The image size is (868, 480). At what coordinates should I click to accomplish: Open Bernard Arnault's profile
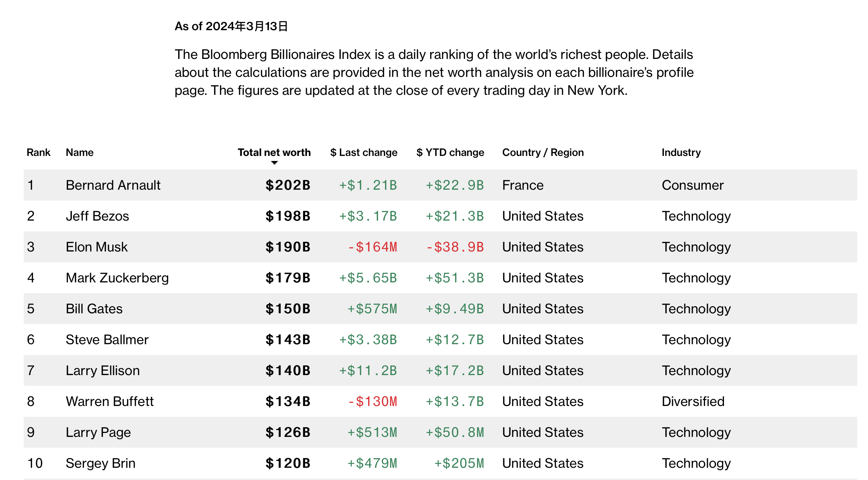coord(113,185)
